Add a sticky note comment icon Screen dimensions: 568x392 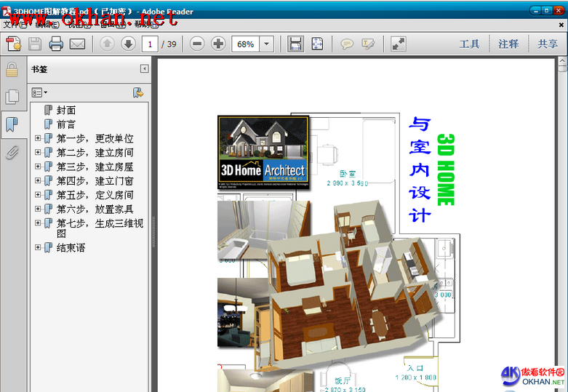(347, 44)
